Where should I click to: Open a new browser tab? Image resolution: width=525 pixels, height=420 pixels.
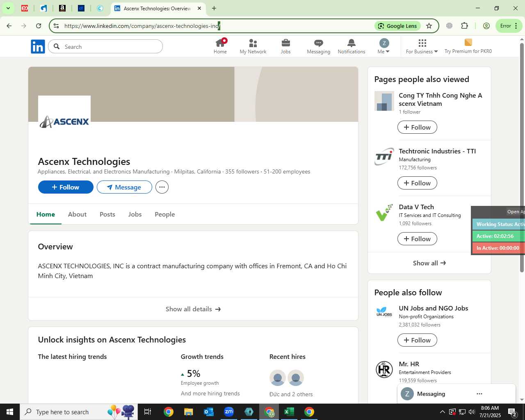pos(214,8)
